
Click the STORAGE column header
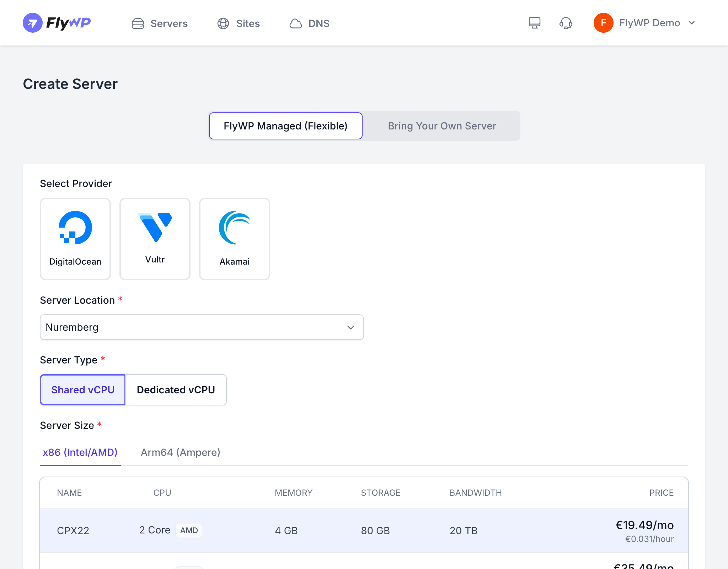point(381,493)
